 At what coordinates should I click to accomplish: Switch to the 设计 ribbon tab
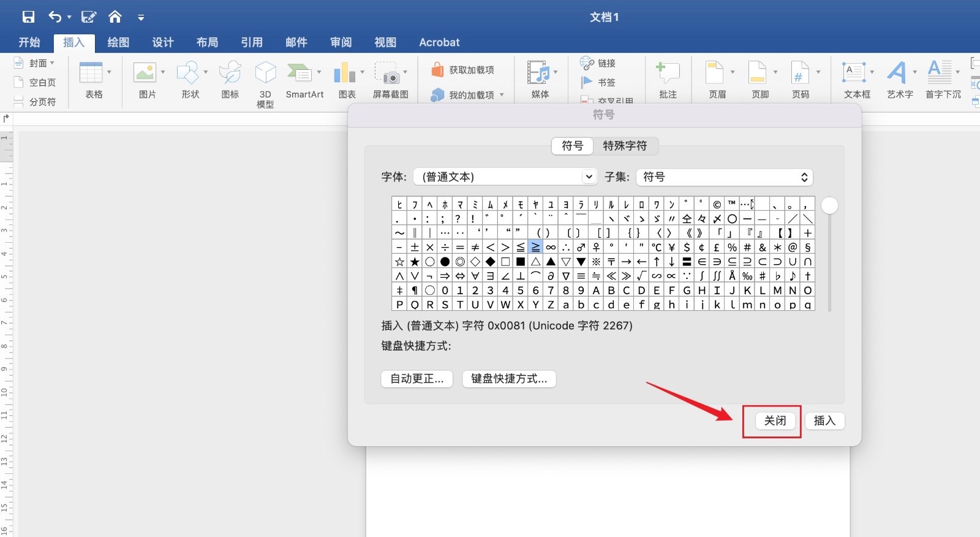163,42
